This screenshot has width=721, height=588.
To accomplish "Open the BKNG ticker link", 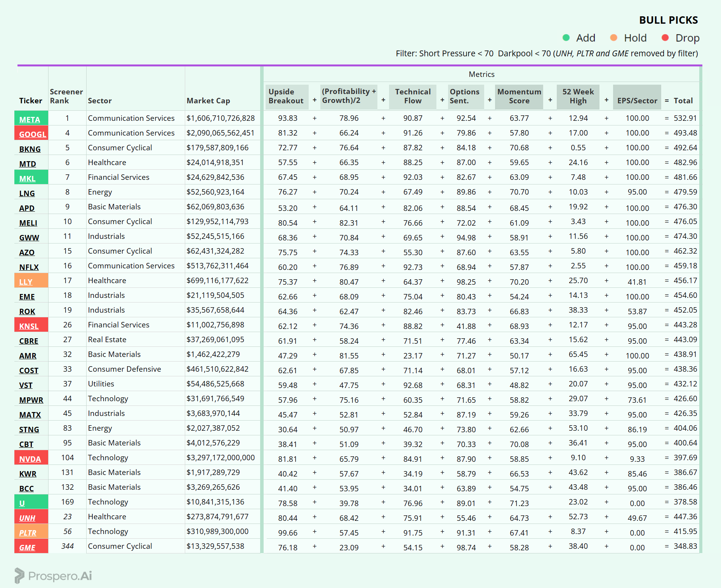I will click(x=30, y=149).
